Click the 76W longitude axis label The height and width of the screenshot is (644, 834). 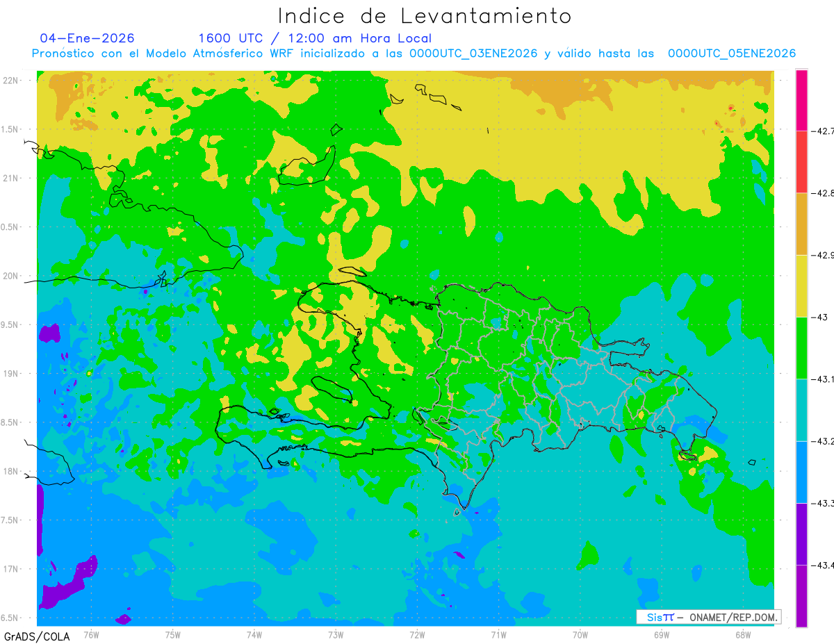(x=91, y=634)
